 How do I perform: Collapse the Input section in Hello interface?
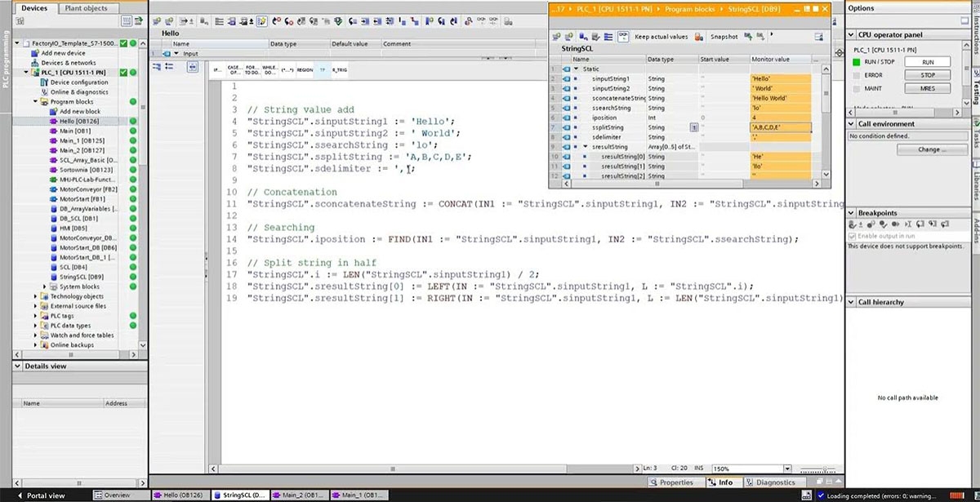click(x=177, y=54)
